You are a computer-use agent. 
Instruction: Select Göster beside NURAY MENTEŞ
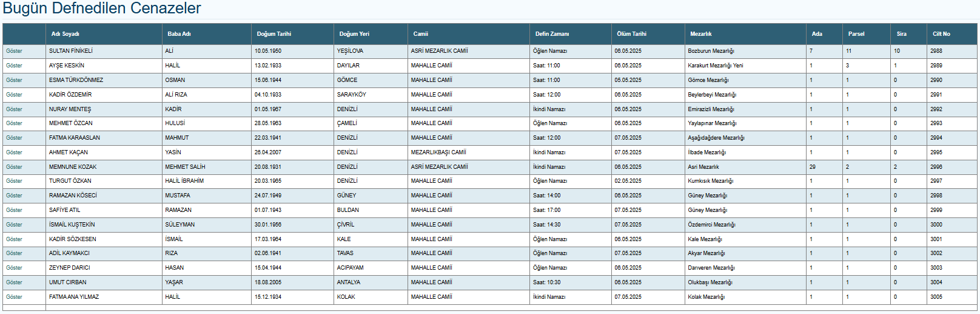[x=14, y=109]
